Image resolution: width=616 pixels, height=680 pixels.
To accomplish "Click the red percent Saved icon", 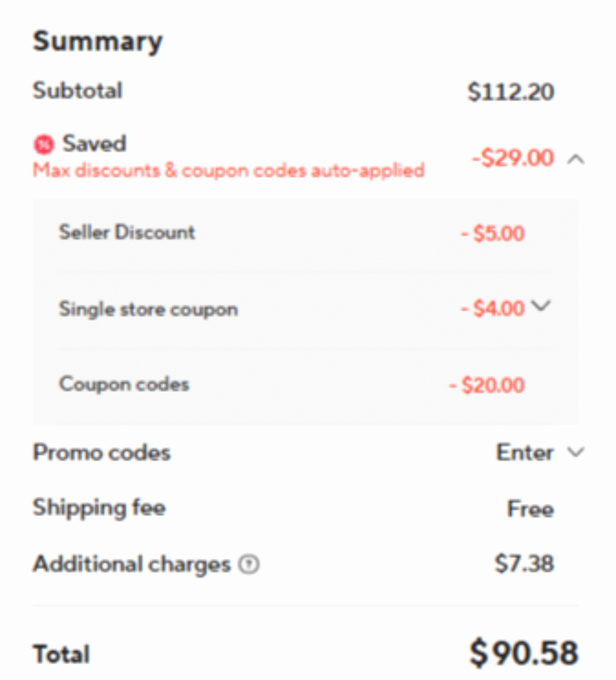I will tap(44, 144).
